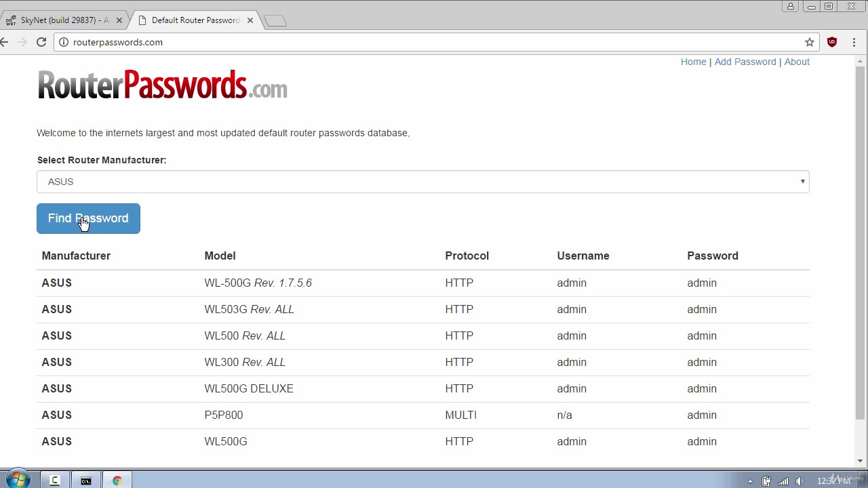This screenshot has width=868, height=488.
Task: Select the WL500 Rev. ALL model cell
Action: (x=245, y=335)
